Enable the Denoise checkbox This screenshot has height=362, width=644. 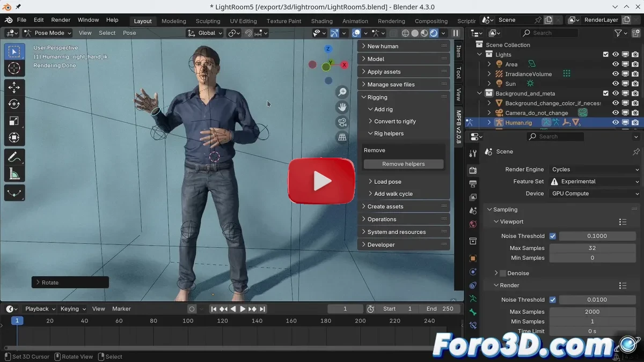click(x=503, y=274)
